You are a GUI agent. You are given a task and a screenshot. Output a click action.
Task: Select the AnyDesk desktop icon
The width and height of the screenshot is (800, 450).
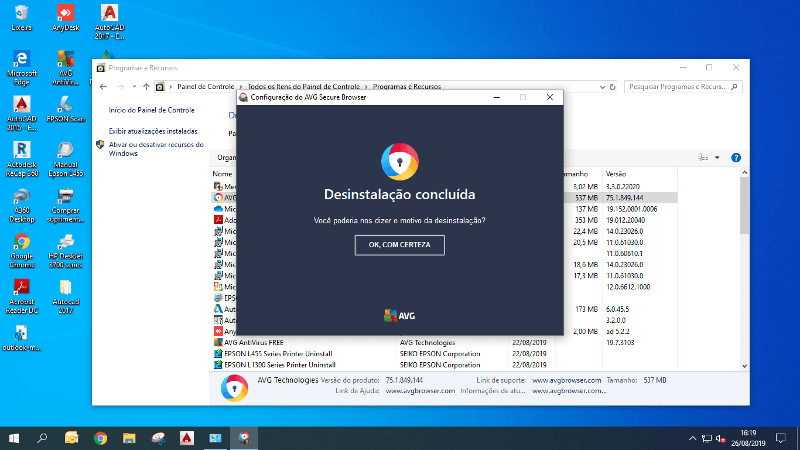[x=65, y=18]
